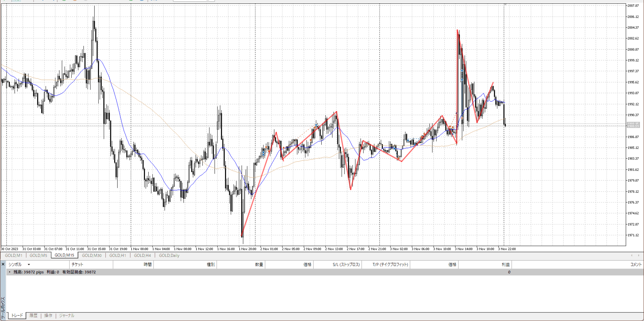Click the S/L (ストップロス) column header

tap(346, 265)
